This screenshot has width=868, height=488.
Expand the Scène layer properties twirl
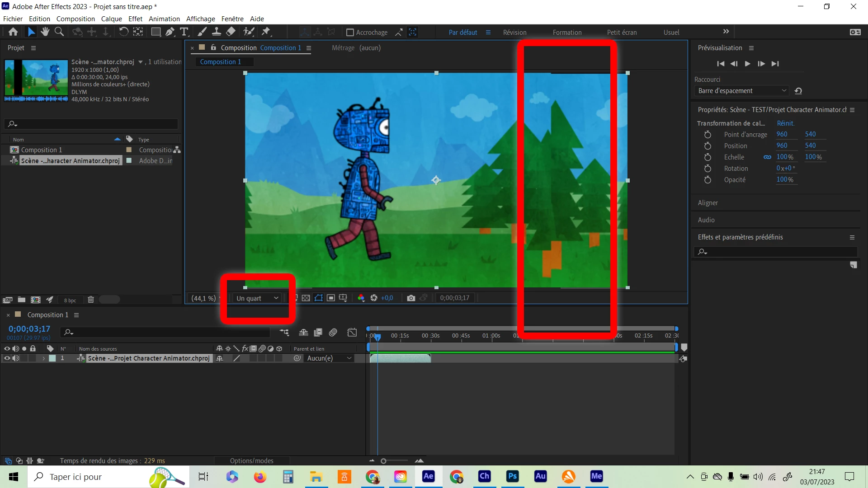44,358
